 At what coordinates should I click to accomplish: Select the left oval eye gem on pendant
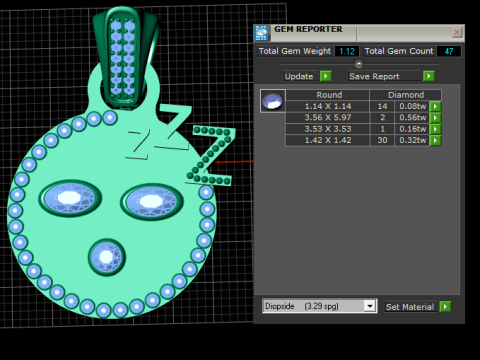[x=69, y=198]
